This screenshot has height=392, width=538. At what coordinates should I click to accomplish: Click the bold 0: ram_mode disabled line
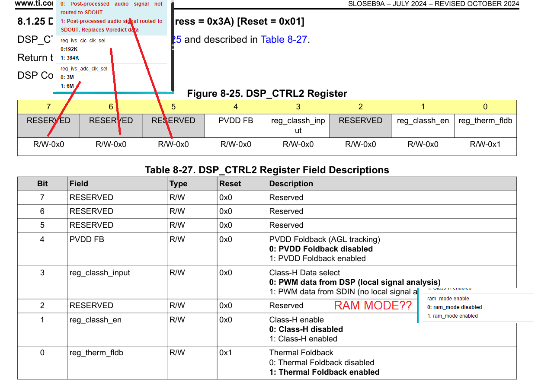tap(455, 307)
